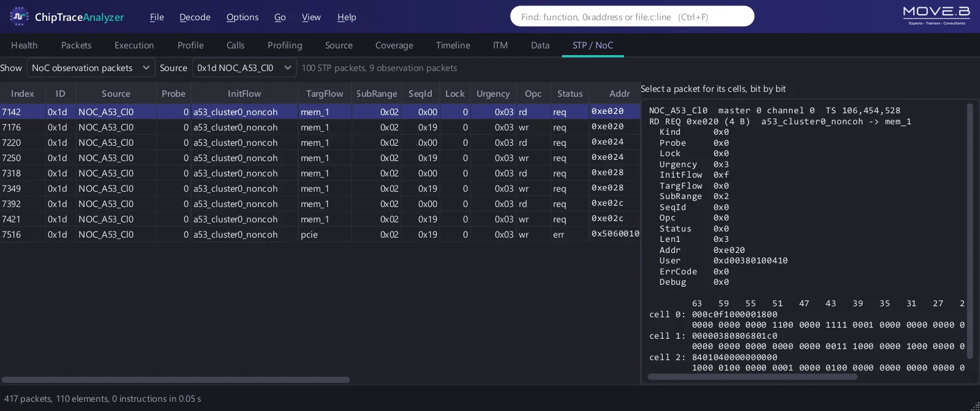
Task: Select packet row with index 7318
Action: (x=320, y=173)
